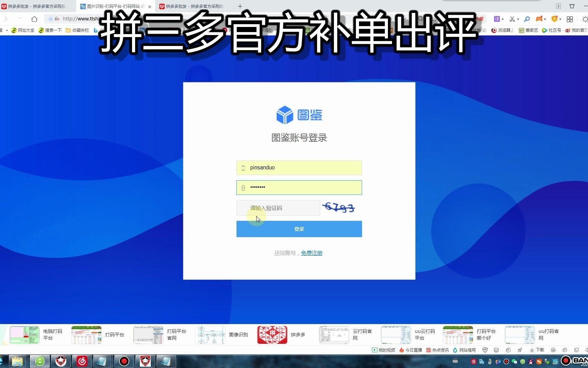Expand the yellow shield dropdown arrow
The width and height of the screenshot is (588, 368).
coord(560,19)
